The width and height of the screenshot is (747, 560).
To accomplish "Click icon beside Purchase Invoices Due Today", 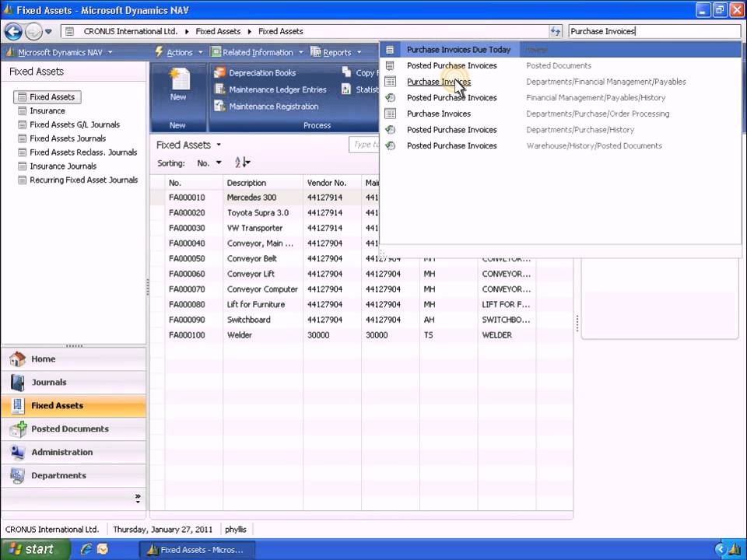I will click(390, 50).
